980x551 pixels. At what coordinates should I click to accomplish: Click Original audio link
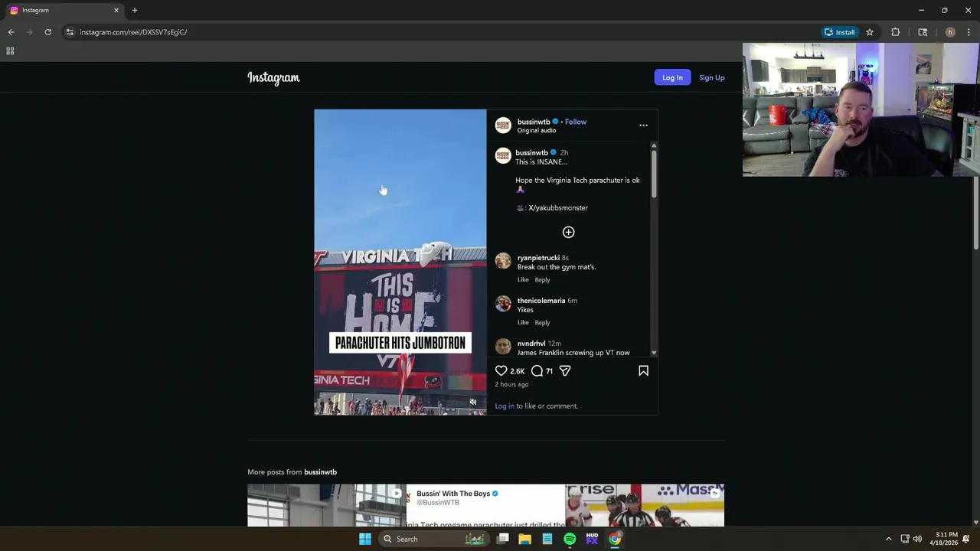click(x=537, y=131)
